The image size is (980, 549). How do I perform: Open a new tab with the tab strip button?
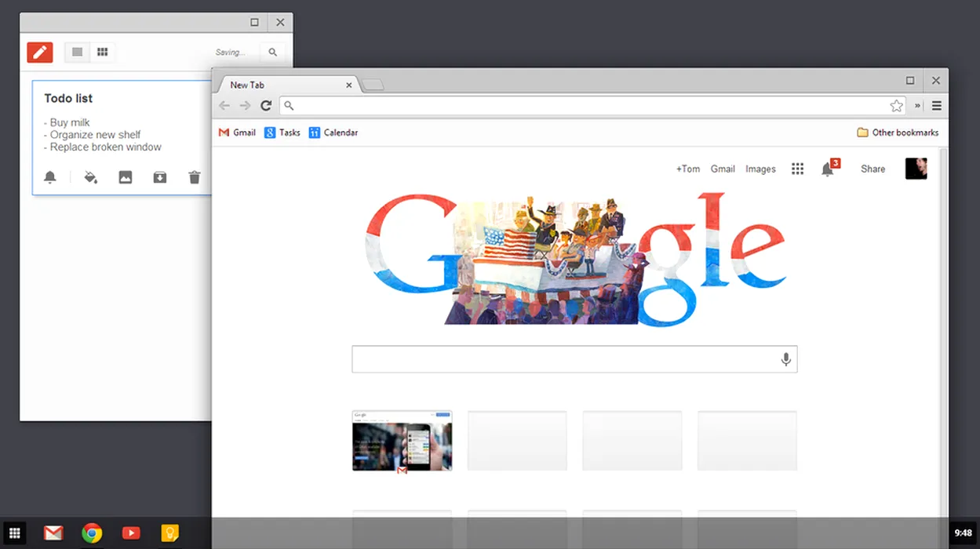[x=373, y=85]
